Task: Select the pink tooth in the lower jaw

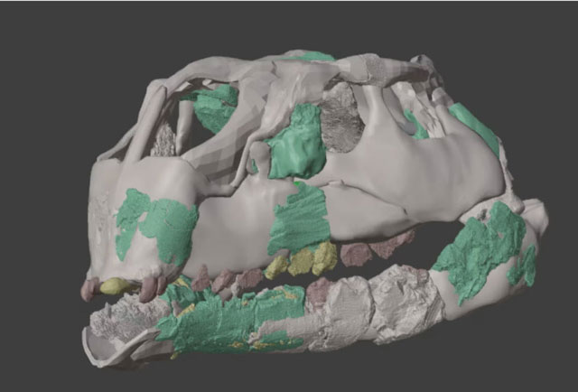Action: point(318,290)
